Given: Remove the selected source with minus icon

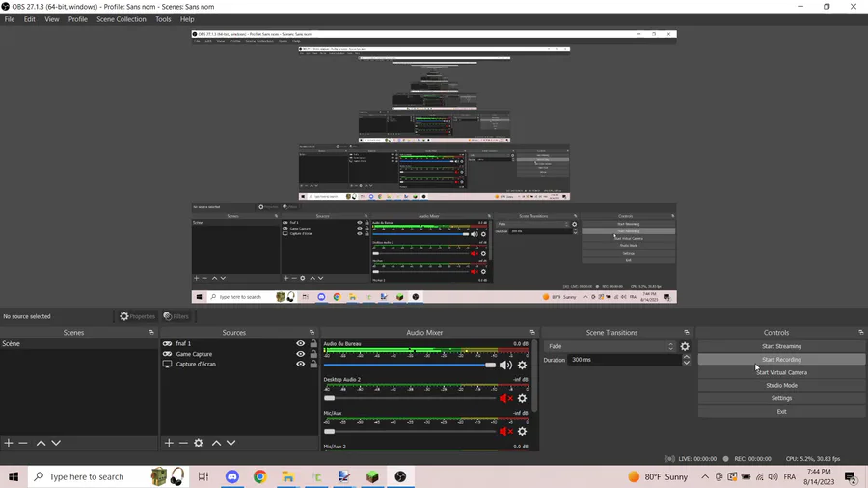Looking at the screenshot, I should tap(183, 443).
